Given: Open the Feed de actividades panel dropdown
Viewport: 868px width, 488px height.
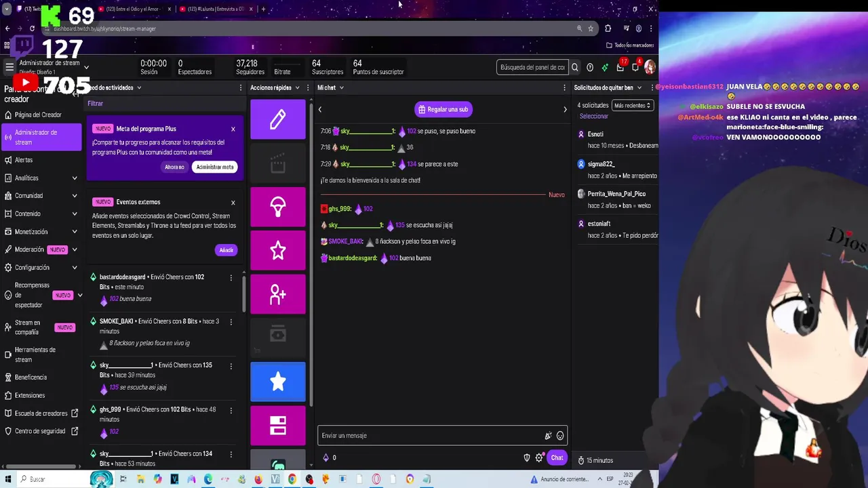Looking at the screenshot, I should [x=139, y=87].
